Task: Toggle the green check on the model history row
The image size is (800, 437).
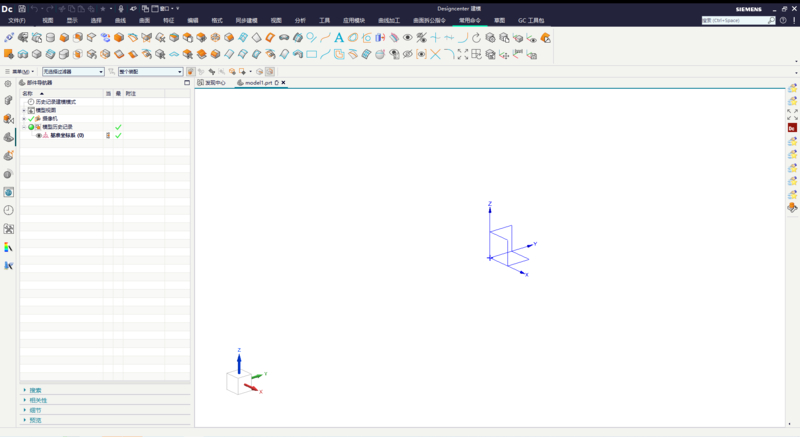Action: pyautogui.click(x=118, y=127)
